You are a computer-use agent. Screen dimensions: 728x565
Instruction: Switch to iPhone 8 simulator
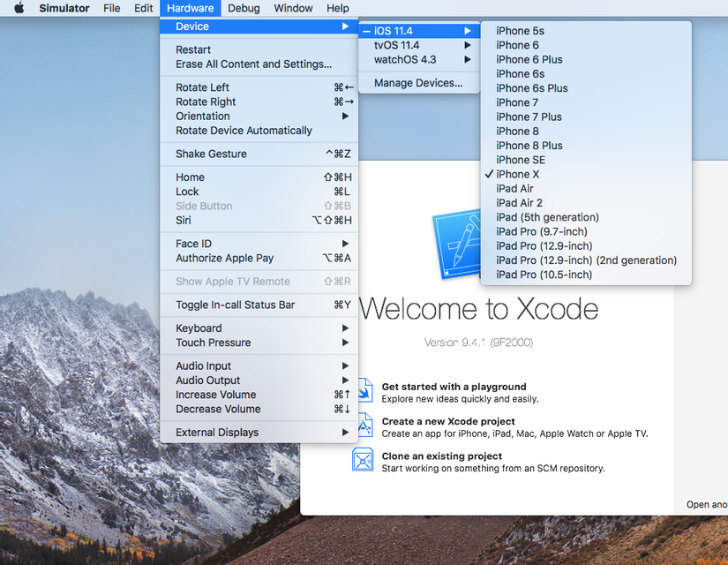pyautogui.click(x=586, y=132)
